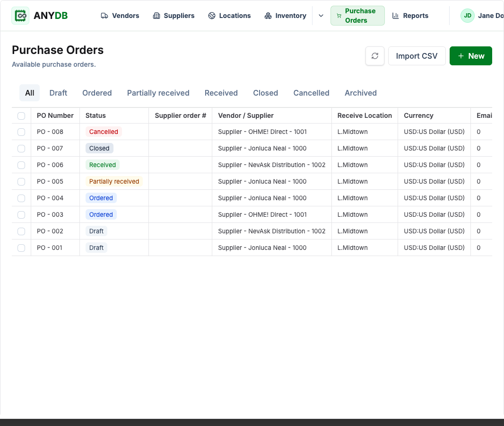Switch to the Received tab

click(221, 93)
